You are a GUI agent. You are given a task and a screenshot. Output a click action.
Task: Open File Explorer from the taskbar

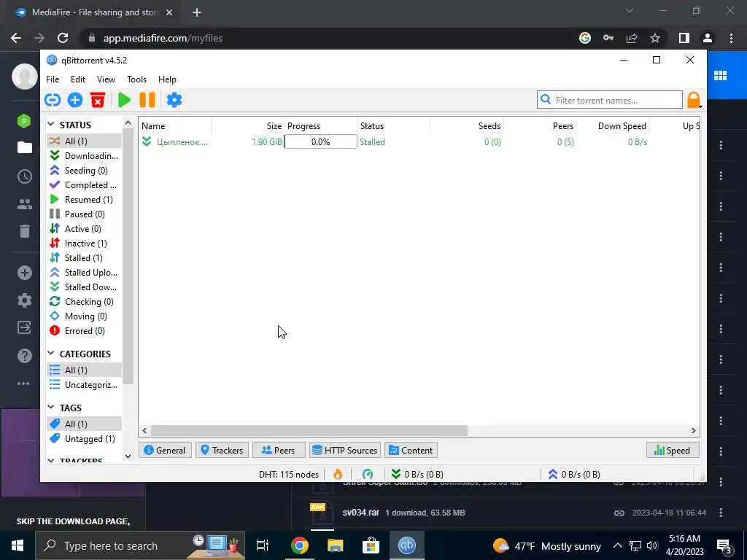pos(335,545)
